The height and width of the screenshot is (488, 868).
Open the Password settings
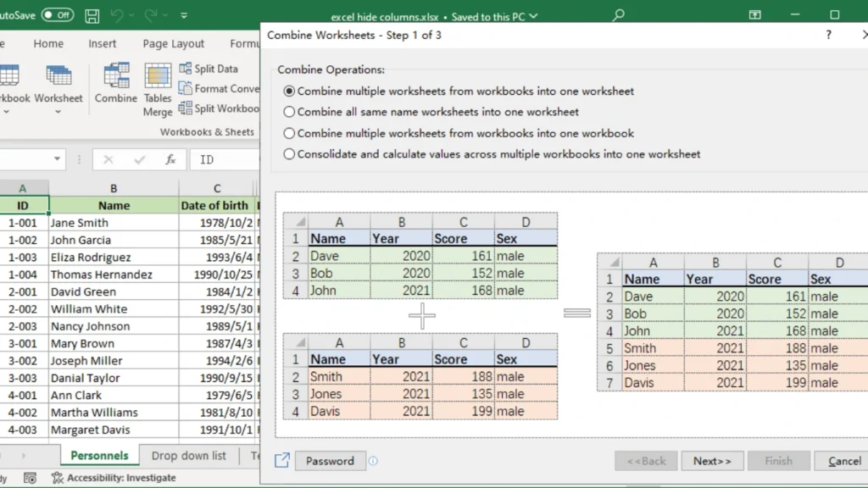[x=330, y=461]
